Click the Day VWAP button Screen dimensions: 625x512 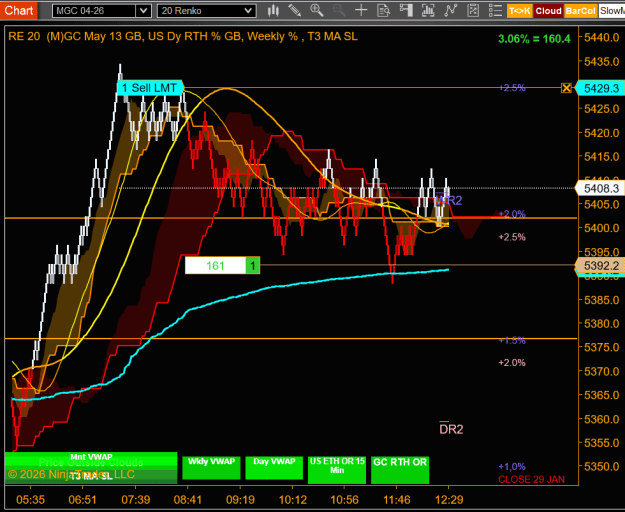pos(274,468)
